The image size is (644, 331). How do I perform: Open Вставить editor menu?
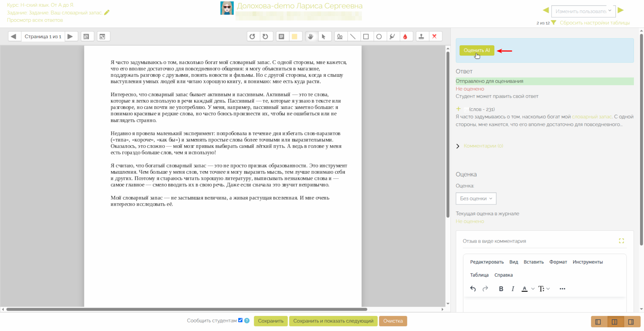(x=534, y=262)
